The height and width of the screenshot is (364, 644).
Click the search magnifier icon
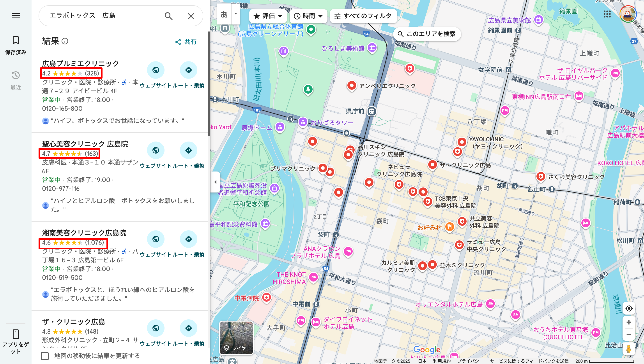coord(168,16)
